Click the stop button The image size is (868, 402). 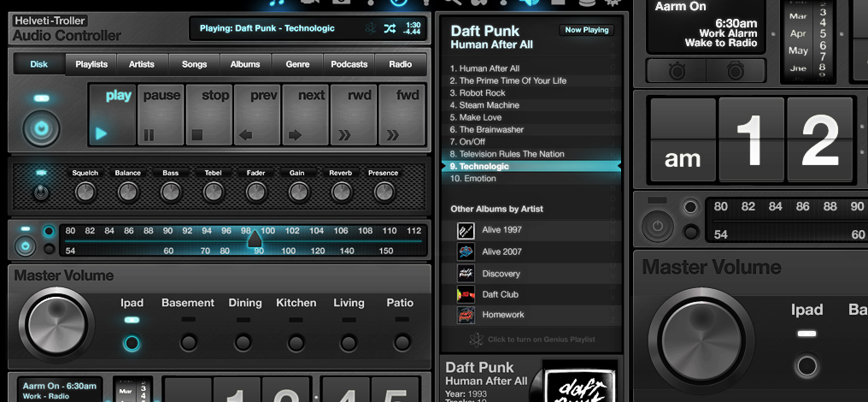(208, 115)
